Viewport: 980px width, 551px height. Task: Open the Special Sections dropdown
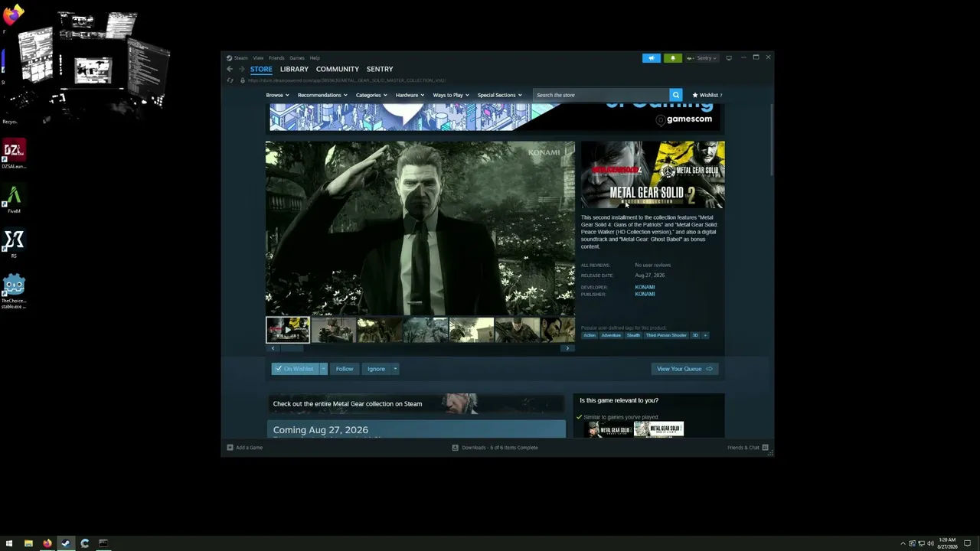pos(499,95)
